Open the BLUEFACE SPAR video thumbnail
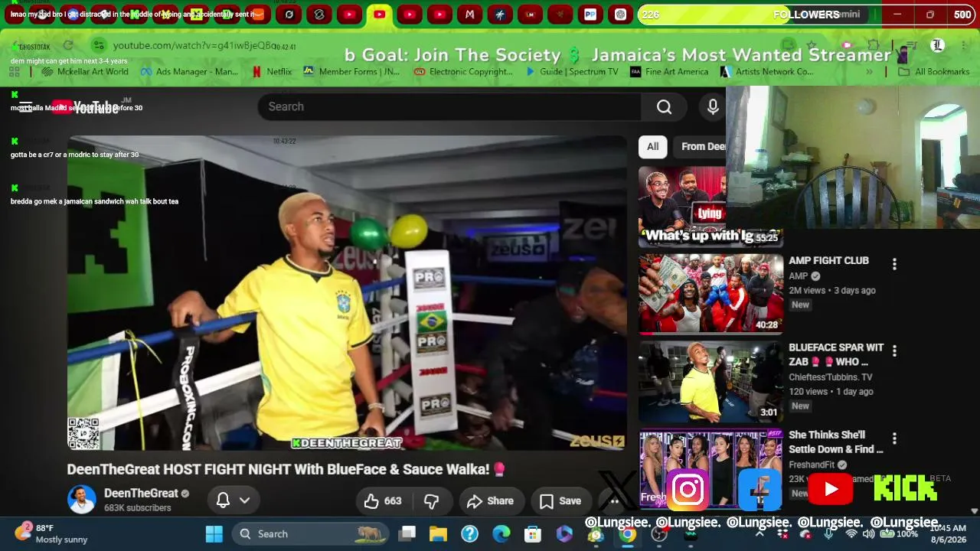 (711, 382)
